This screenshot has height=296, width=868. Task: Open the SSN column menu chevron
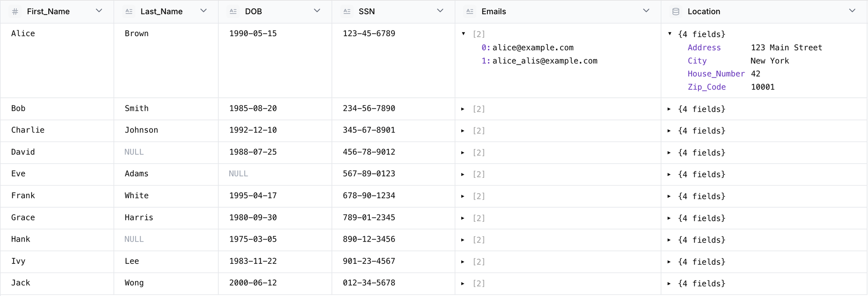point(440,11)
